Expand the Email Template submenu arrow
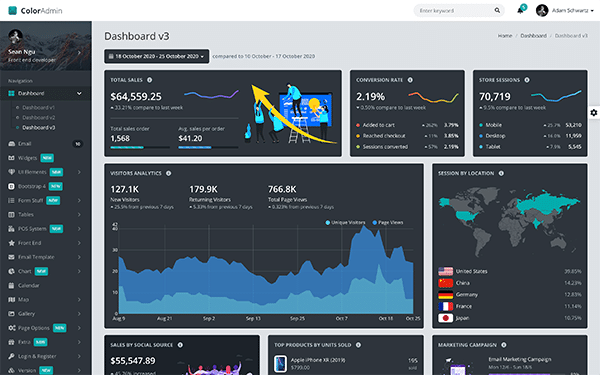Screen dimensions: 600x375 (79, 257)
